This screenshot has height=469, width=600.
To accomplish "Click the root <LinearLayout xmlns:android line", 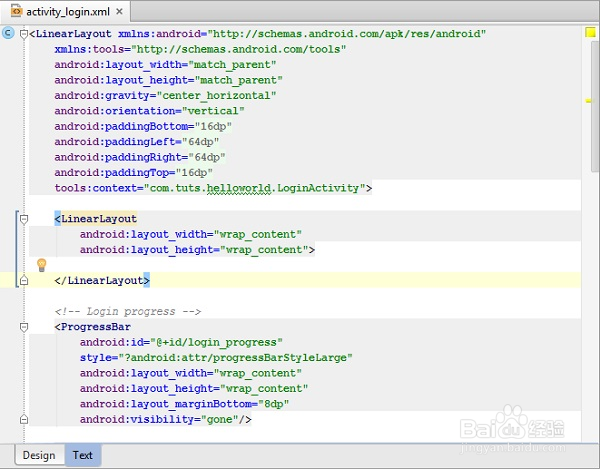I will 258,34.
